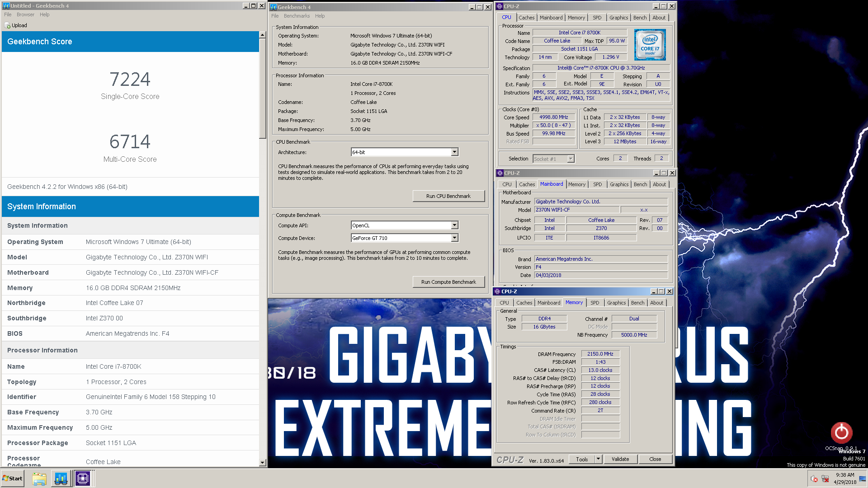The height and width of the screenshot is (488, 868).
Task: Switch to Memory tab in top CPU-Z window
Action: [x=576, y=18]
